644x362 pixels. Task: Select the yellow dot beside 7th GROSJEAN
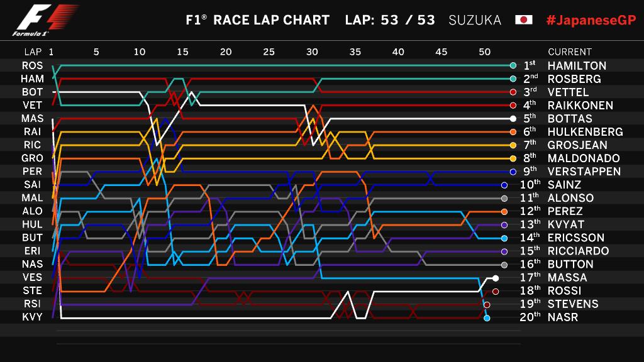point(513,145)
